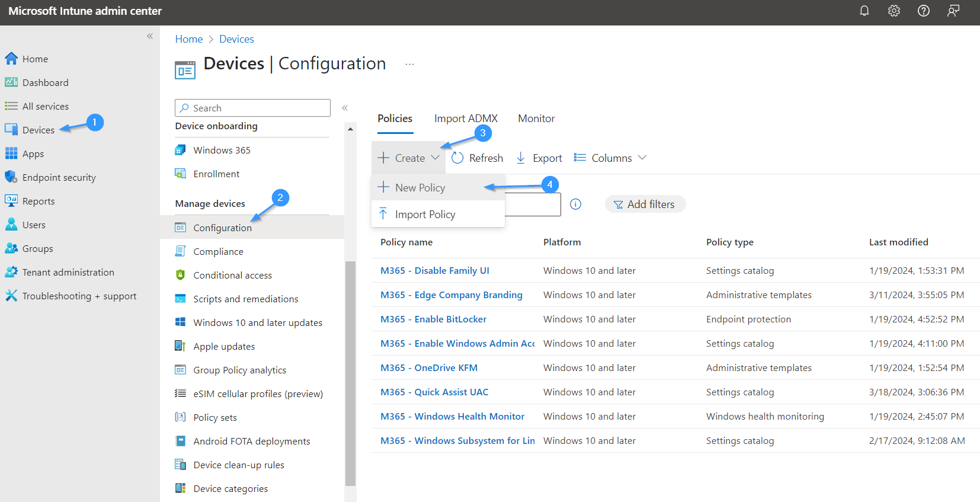
Task: Click the Devices submenu Search field
Action: coord(252,108)
